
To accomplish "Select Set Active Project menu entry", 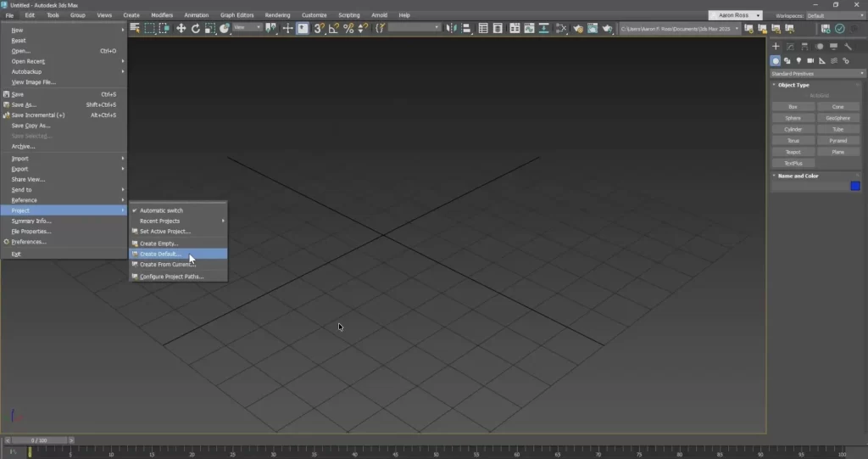I will pos(178,231).
